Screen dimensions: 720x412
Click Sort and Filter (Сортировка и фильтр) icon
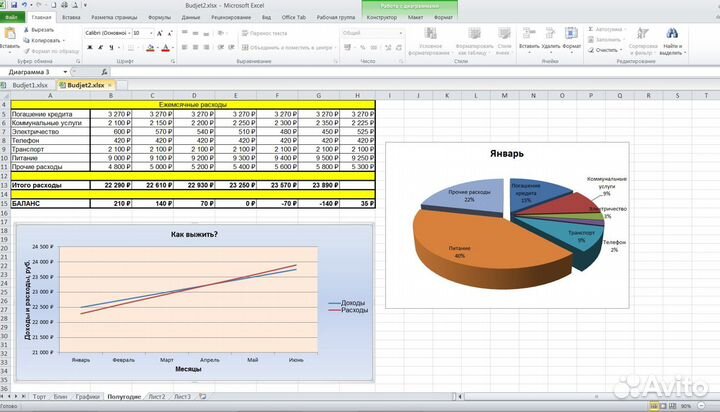tap(643, 34)
